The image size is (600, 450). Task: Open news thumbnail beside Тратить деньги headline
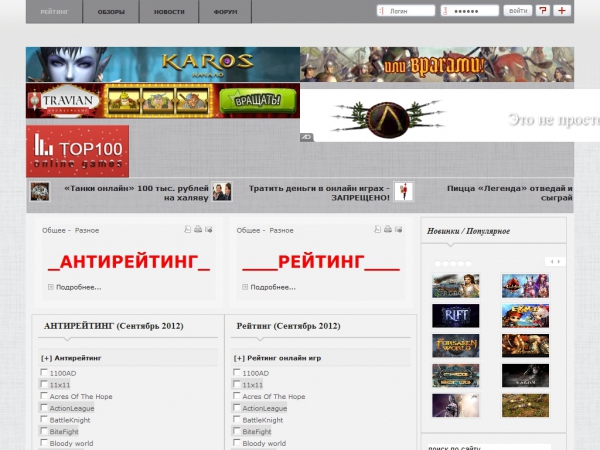coord(222,192)
